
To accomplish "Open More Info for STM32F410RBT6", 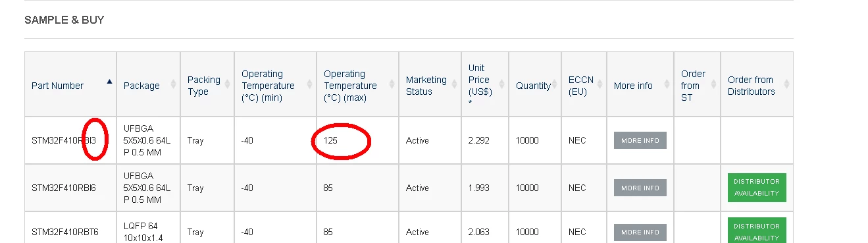I will pos(640,232).
